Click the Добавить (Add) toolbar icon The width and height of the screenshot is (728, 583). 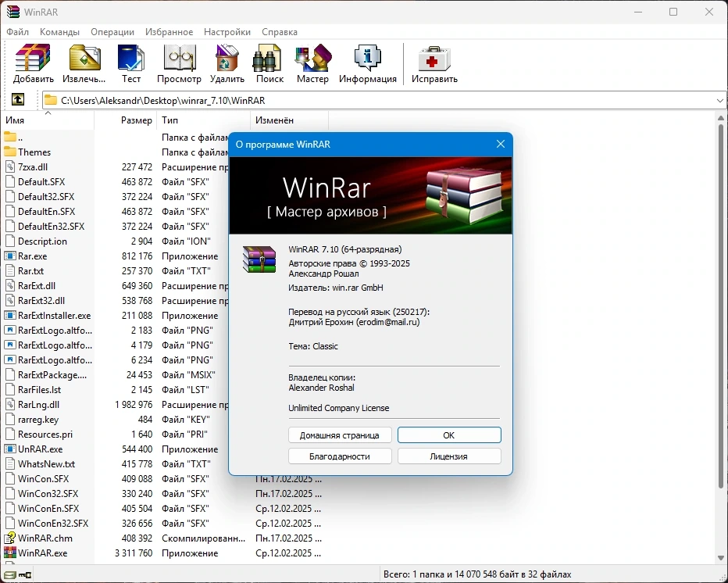(33, 63)
